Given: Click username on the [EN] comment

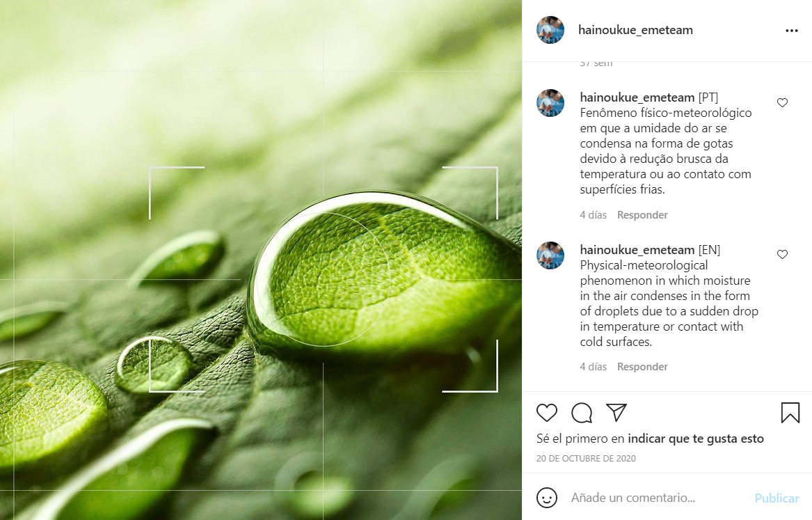Looking at the screenshot, I should pos(637,250).
